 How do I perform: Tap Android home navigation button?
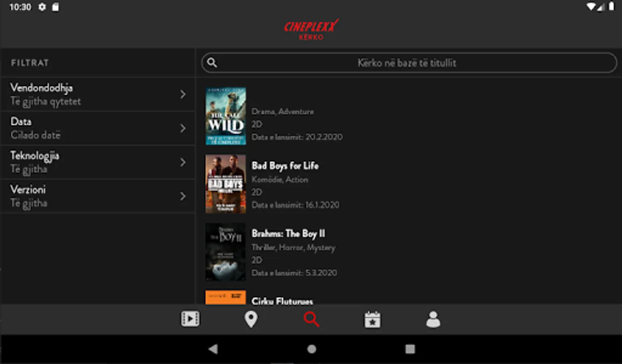tap(311, 349)
